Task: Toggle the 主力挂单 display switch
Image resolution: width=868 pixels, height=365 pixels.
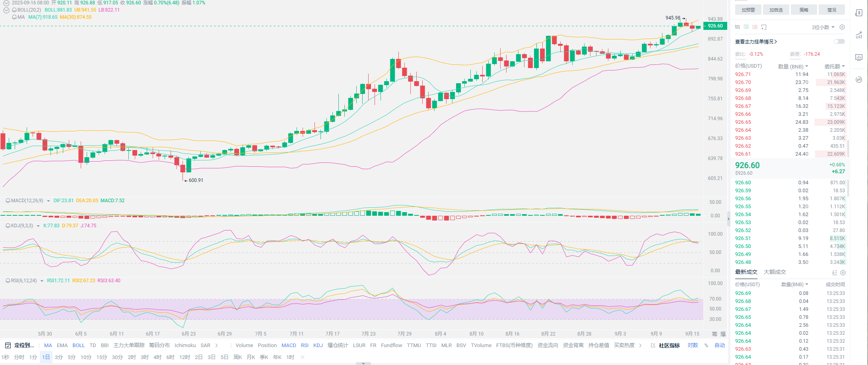Action: tap(839, 41)
